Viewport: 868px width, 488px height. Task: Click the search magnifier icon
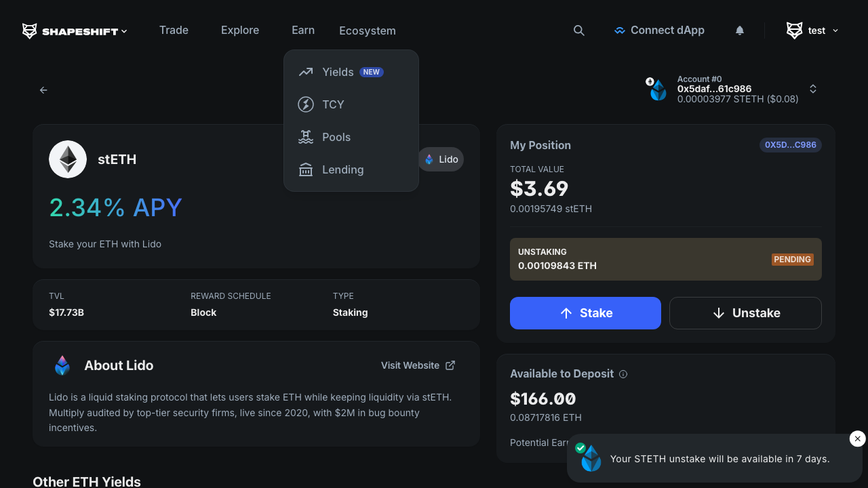pos(578,30)
